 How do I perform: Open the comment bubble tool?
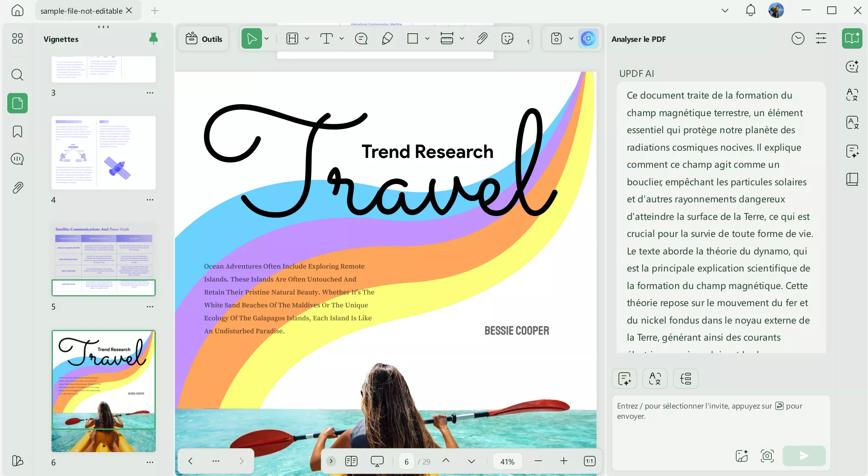[361, 39]
